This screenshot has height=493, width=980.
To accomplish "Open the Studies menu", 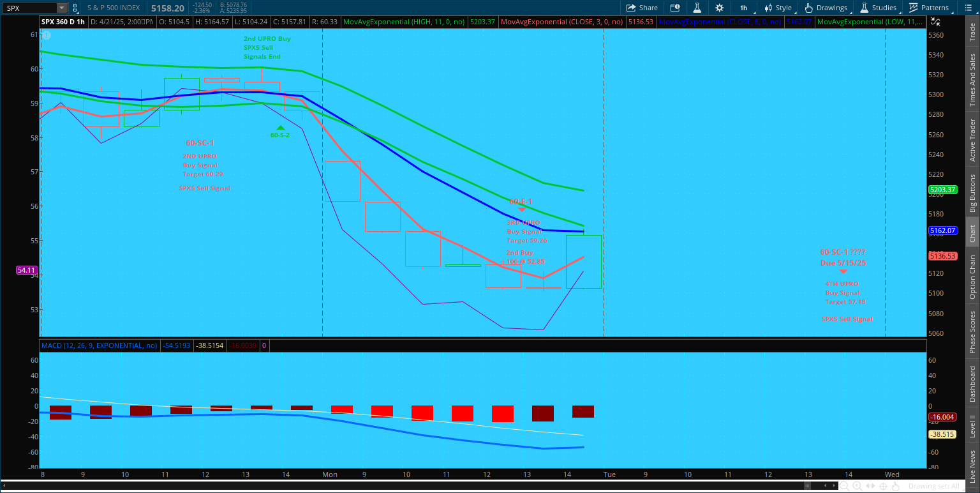I will [877, 8].
